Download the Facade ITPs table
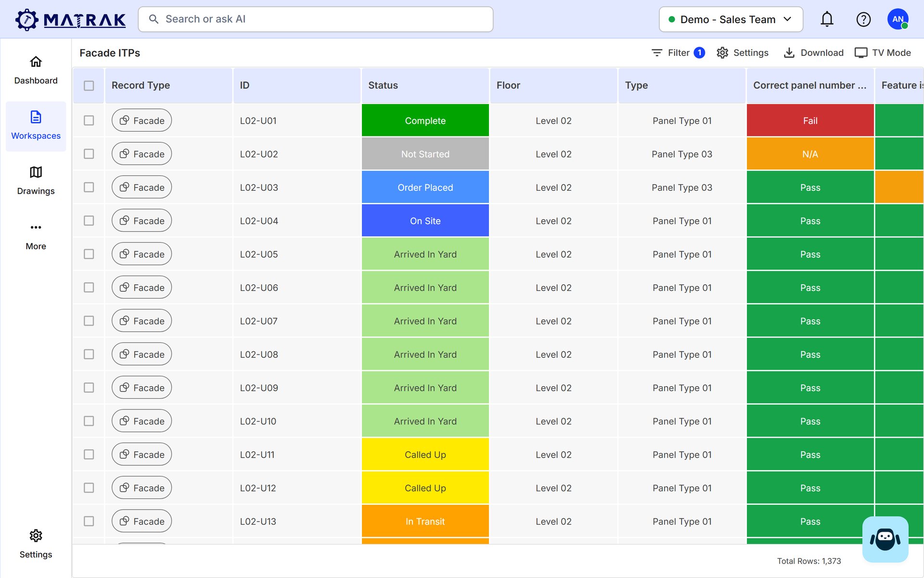The height and width of the screenshot is (578, 924). pyautogui.click(x=813, y=53)
